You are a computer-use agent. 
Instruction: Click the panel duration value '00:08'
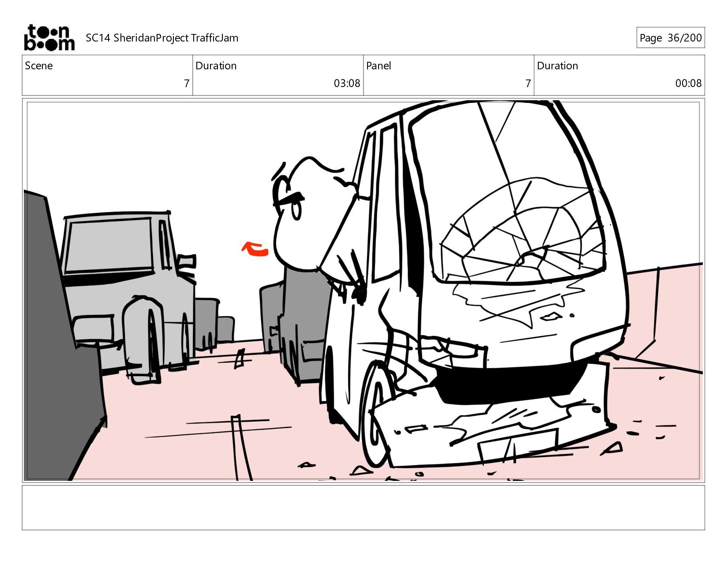click(688, 83)
